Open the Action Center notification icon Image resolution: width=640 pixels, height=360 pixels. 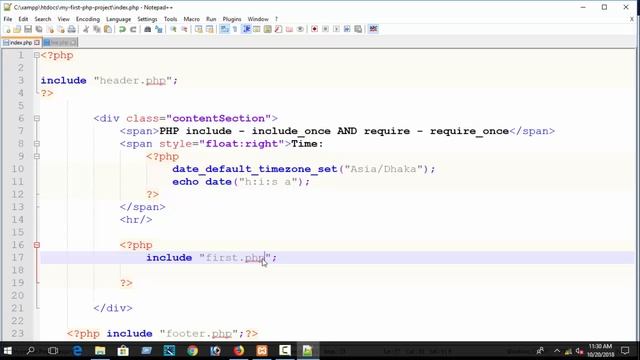625,351
